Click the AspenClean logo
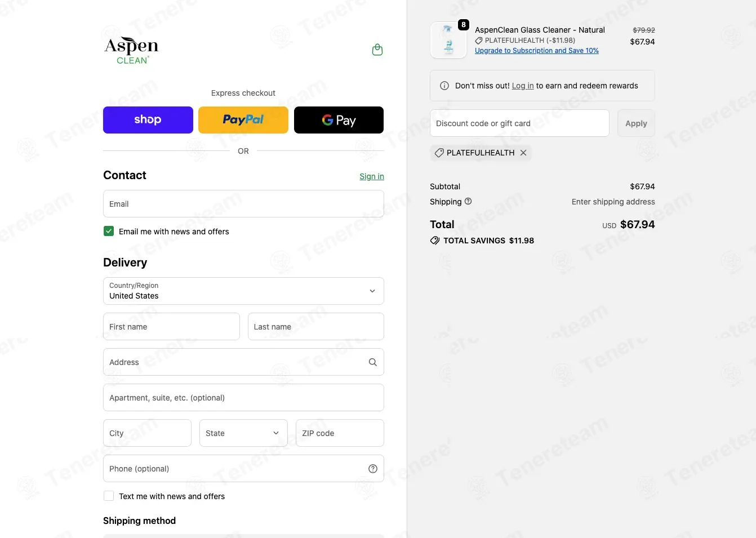This screenshot has width=756, height=538. 131,51
